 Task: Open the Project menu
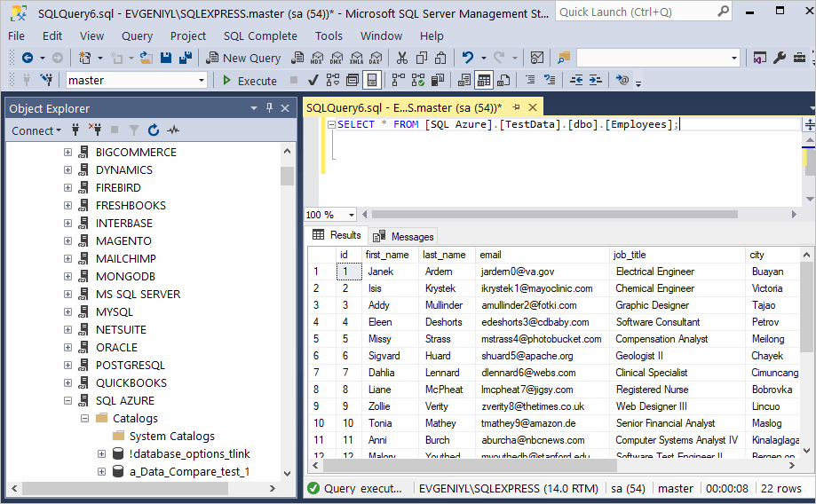188,35
